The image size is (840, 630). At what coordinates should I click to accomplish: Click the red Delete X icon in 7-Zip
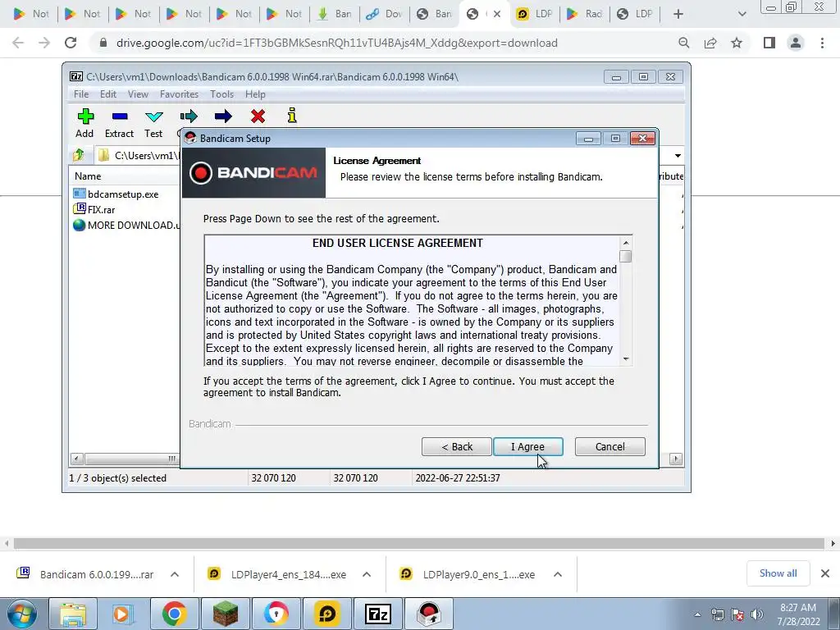(x=258, y=116)
